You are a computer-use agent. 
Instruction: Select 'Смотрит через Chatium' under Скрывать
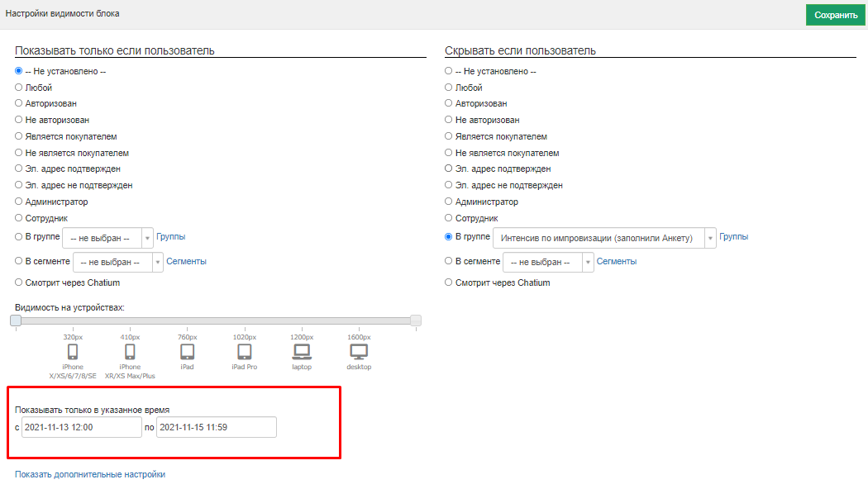point(448,282)
